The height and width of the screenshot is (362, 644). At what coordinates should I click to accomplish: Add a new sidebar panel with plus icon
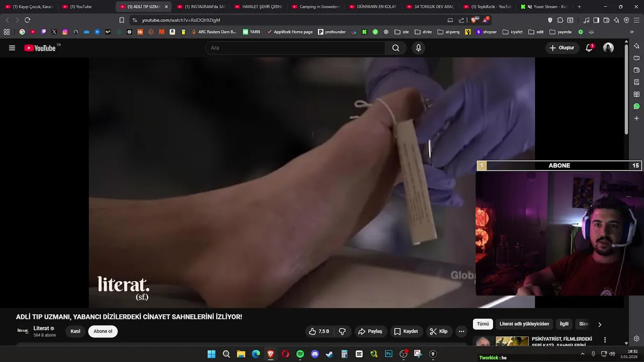[x=636, y=118]
